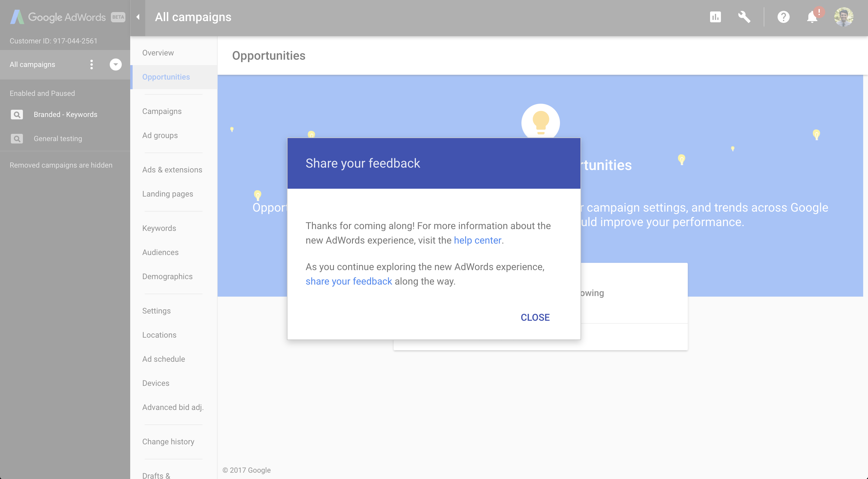The image size is (868, 479).
Task: Click the Customer ID 917-044-2561 text
Action: click(53, 41)
